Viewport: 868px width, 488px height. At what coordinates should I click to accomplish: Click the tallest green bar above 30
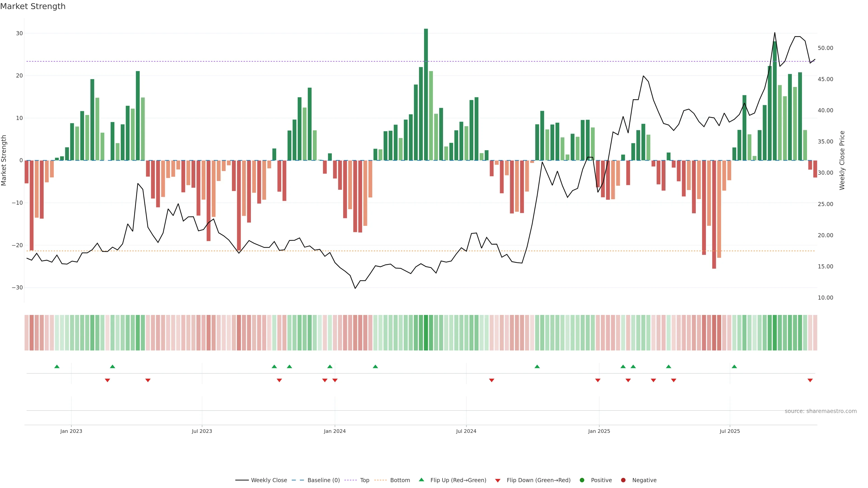(426, 94)
